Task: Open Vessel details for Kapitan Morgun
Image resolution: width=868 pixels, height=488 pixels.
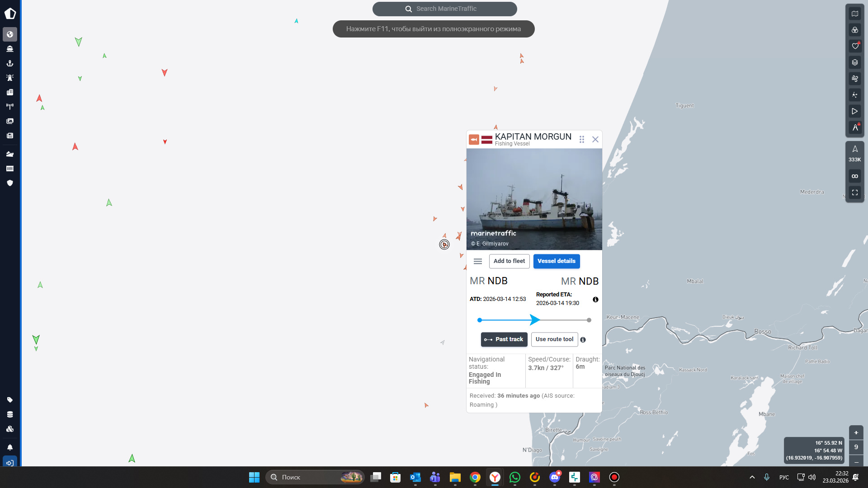Action: point(556,261)
